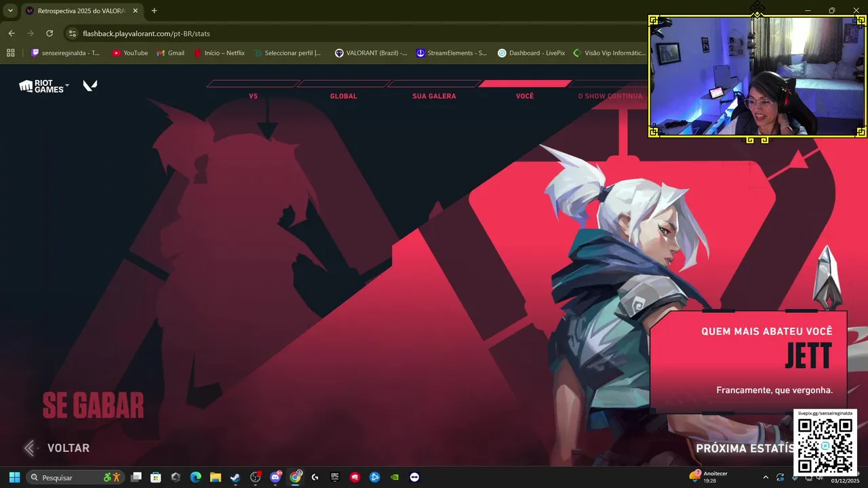The height and width of the screenshot is (488, 868).
Task: Click the taskbar Pesquisar search box
Action: click(x=75, y=477)
